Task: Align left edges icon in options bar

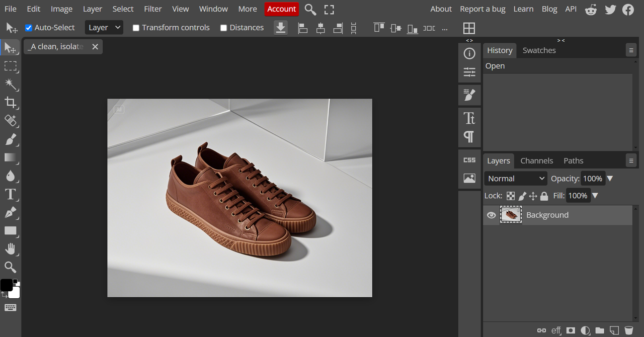Action: click(303, 28)
